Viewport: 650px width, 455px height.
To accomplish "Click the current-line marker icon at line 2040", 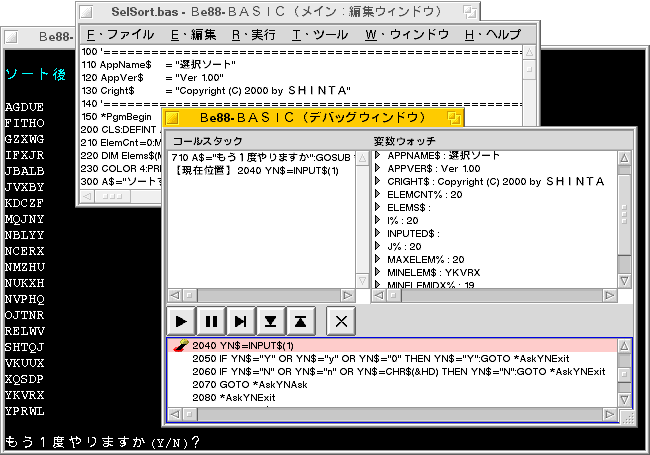I will coord(181,346).
